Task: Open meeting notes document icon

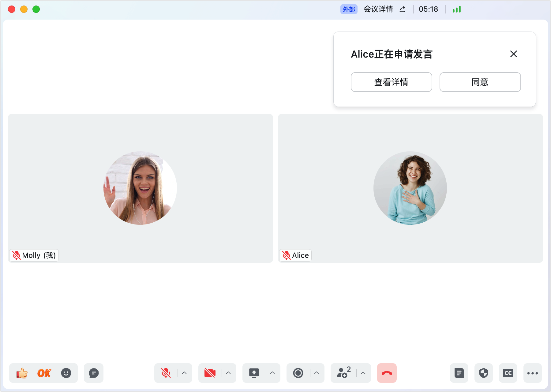Action: pyautogui.click(x=459, y=373)
